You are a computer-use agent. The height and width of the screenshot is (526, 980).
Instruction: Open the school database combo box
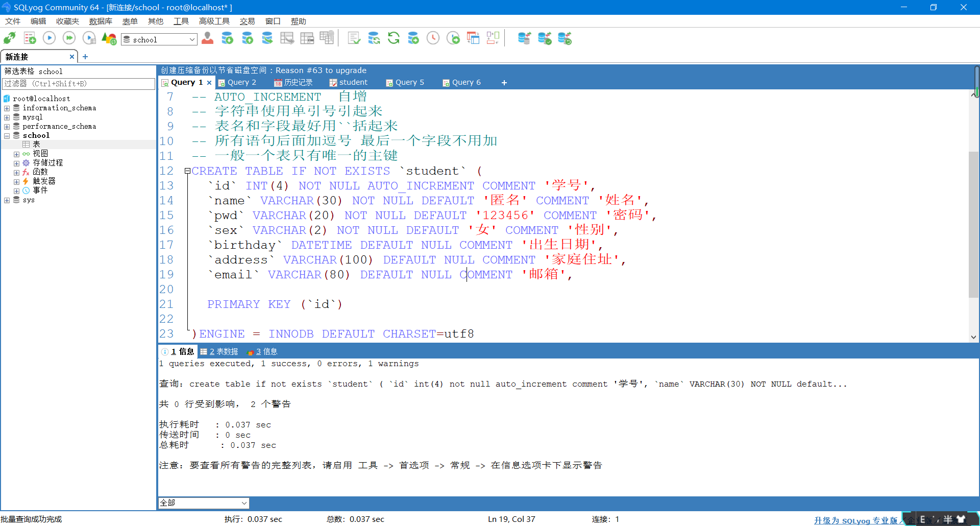(159, 39)
